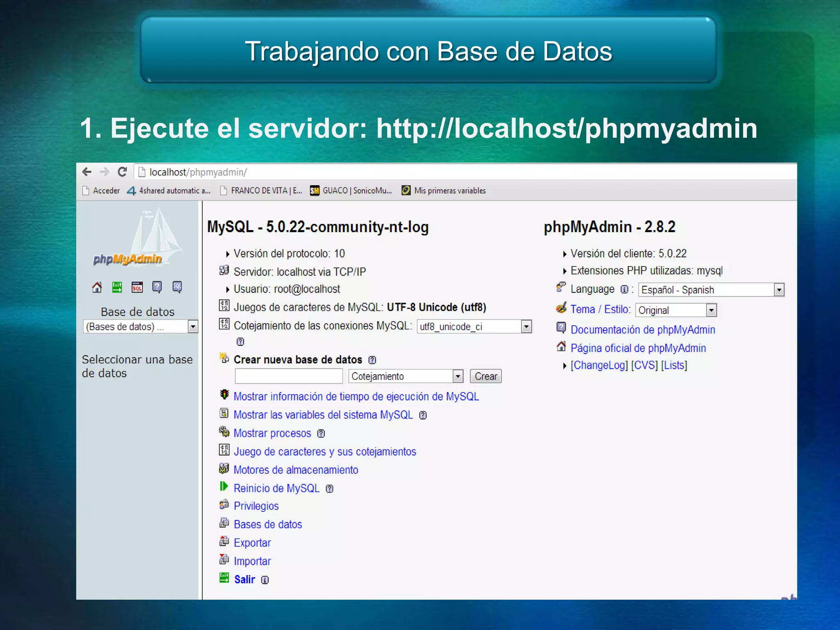Click the Tema / Estilo link

[x=600, y=309]
